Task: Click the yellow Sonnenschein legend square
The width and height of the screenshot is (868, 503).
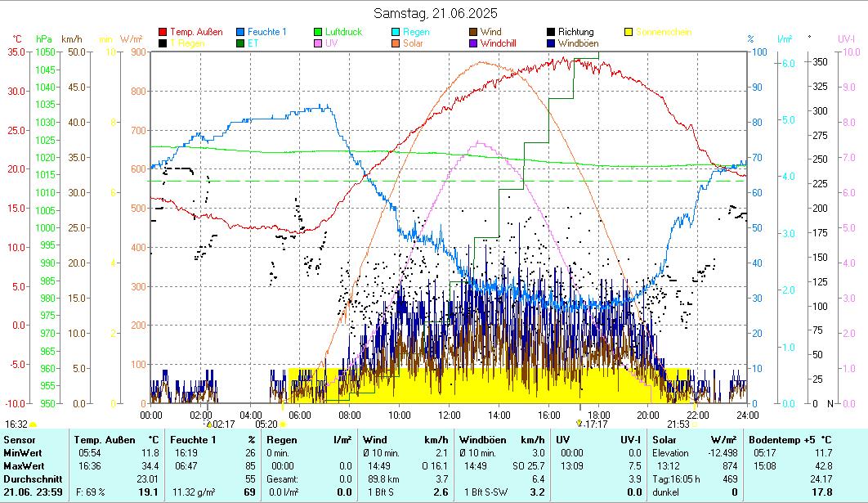Action: click(x=628, y=32)
